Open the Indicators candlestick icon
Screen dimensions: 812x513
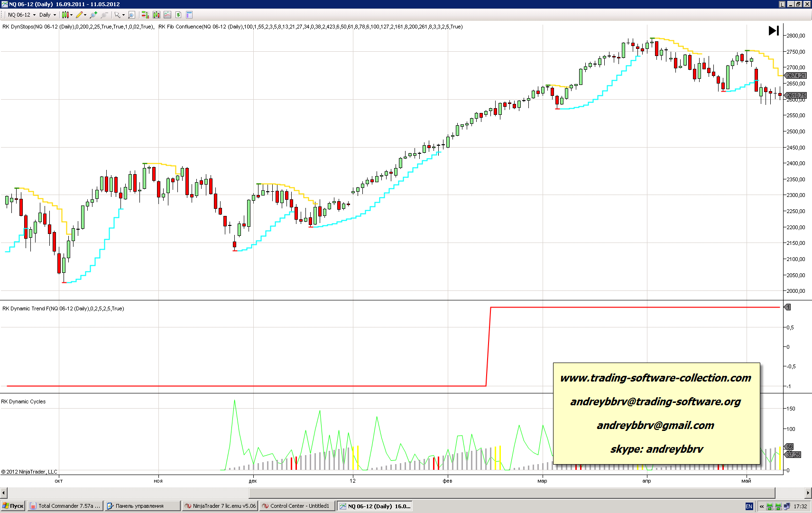pyautogui.click(x=157, y=15)
